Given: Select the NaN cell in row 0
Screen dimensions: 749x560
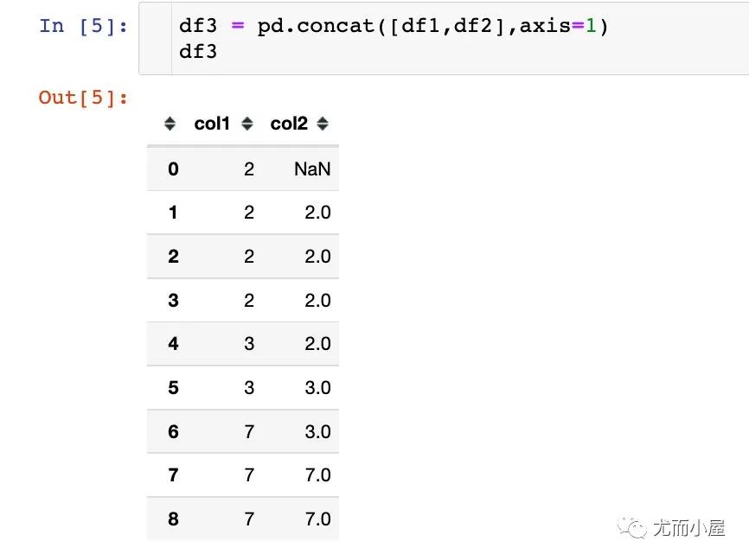Looking at the screenshot, I should point(312,169).
